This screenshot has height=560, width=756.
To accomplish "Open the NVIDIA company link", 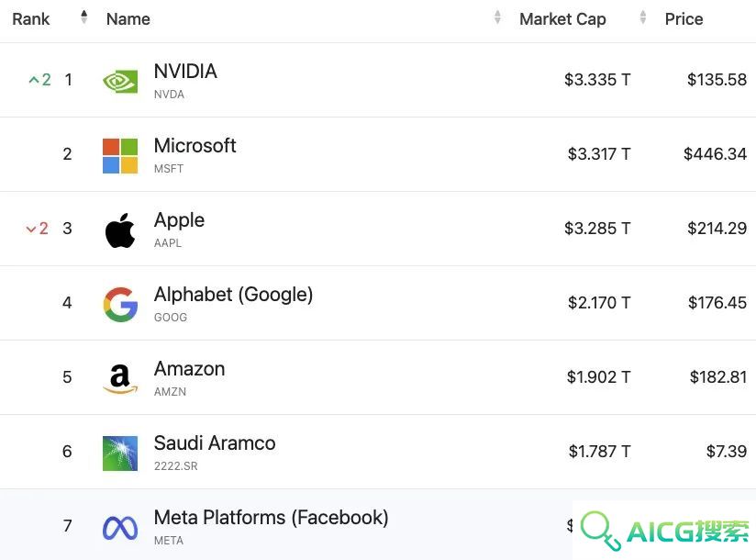I will (185, 72).
